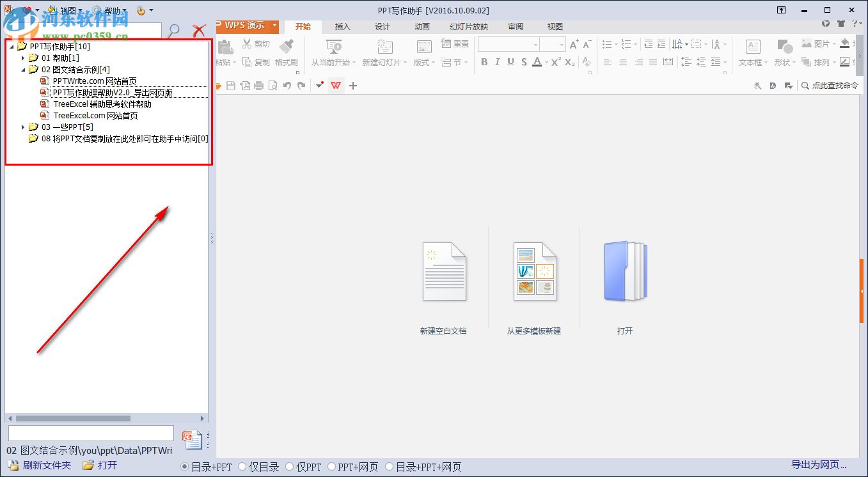Click the magnifier search icon in left panel
The width and height of the screenshot is (868, 477).
click(173, 29)
